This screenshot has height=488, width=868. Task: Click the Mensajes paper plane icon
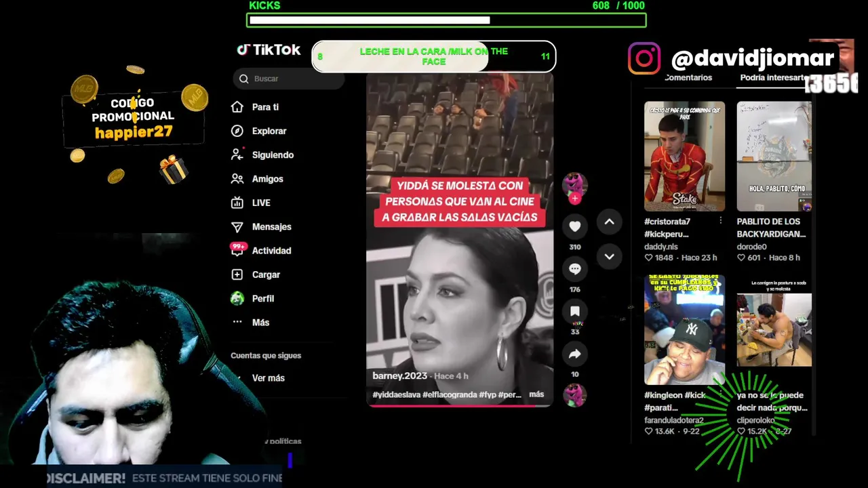click(x=237, y=226)
